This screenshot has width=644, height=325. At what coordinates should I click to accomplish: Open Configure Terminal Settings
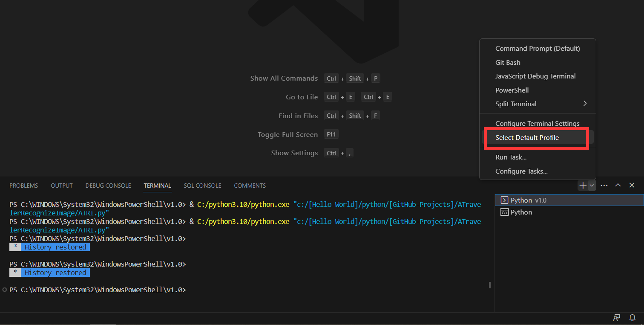point(538,123)
